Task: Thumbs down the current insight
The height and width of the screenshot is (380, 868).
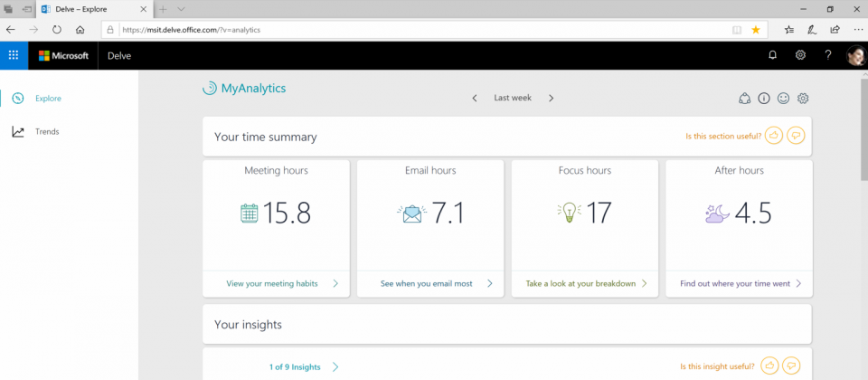Action: point(792,366)
